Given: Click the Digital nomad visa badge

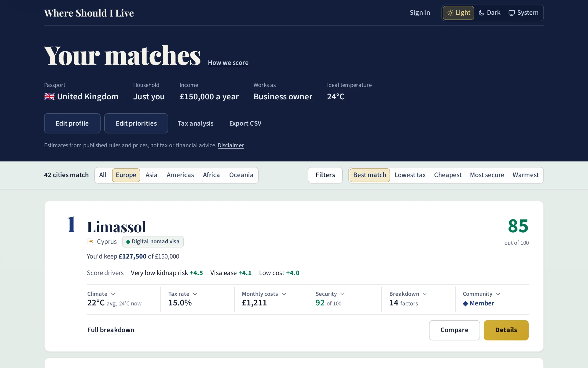Looking at the screenshot, I should click(x=153, y=242).
